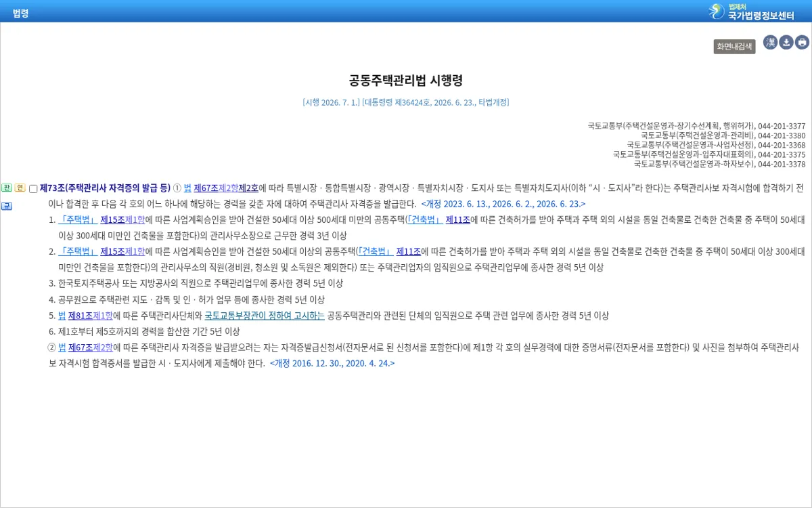Click contact line ending 044-201-3380
The height and width of the screenshot is (508, 812).
point(723,135)
